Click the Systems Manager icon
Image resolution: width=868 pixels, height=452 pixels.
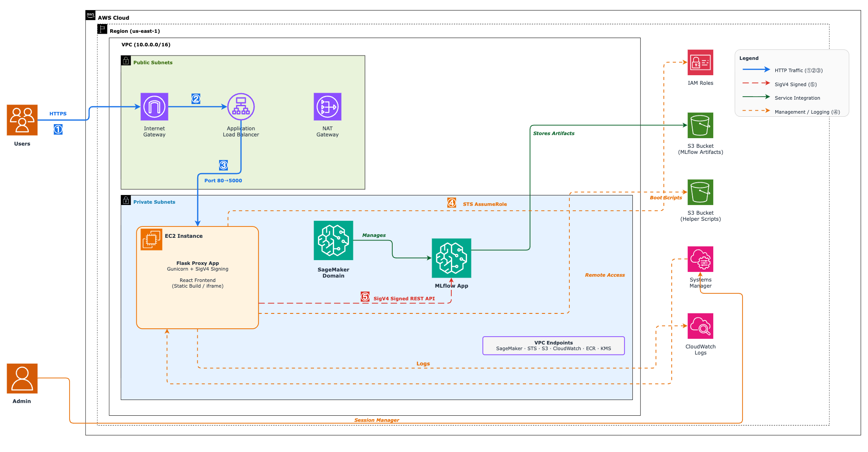[x=701, y=259]
